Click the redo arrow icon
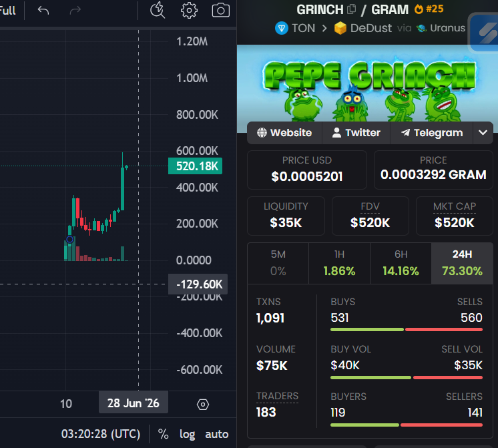 [x=75, y=11]
